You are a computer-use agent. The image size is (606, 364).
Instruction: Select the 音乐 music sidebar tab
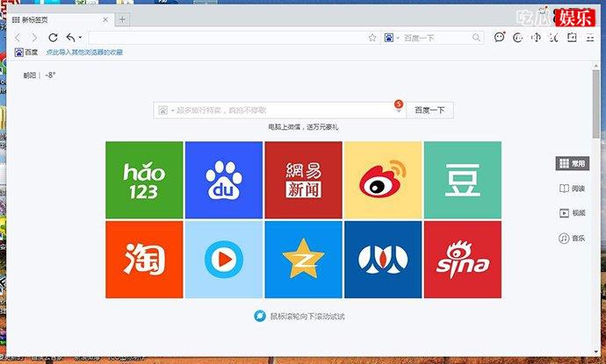[x=573, y=239]
